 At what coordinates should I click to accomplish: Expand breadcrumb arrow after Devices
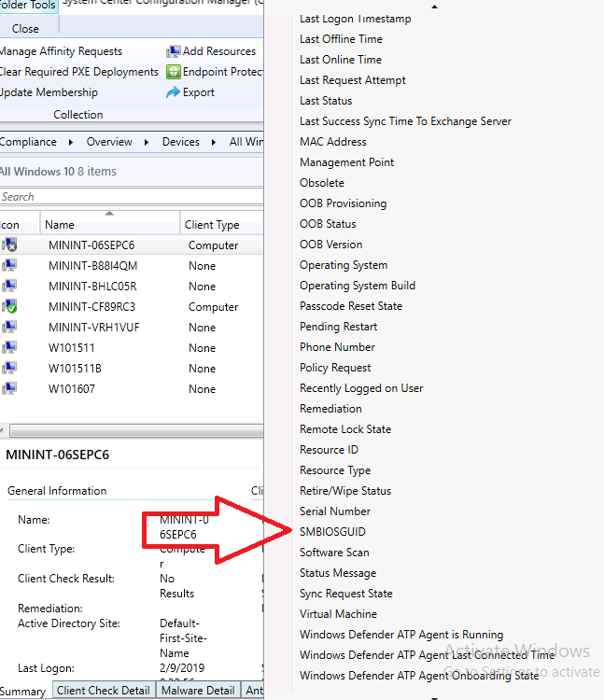pyautogui.click(x=214, y=143)
